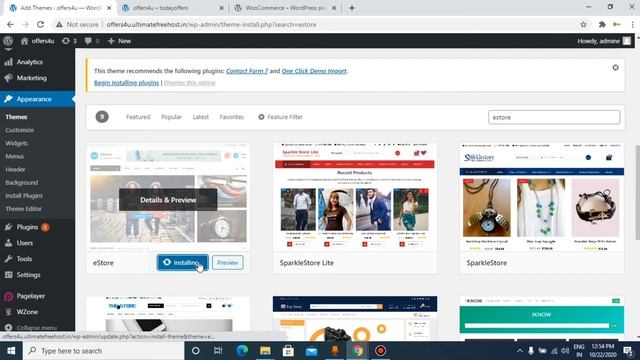Click the address bar URL
640x360 pixels.
211,24
